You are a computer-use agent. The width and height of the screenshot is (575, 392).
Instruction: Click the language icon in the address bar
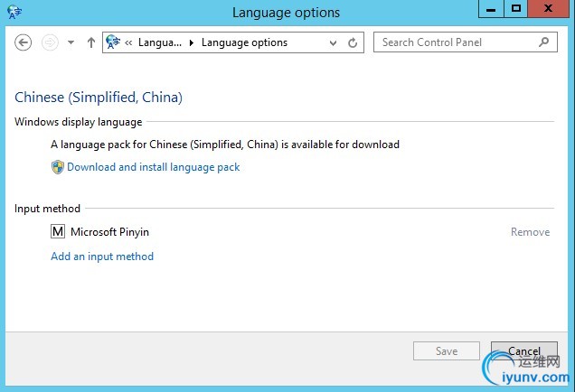113,42
